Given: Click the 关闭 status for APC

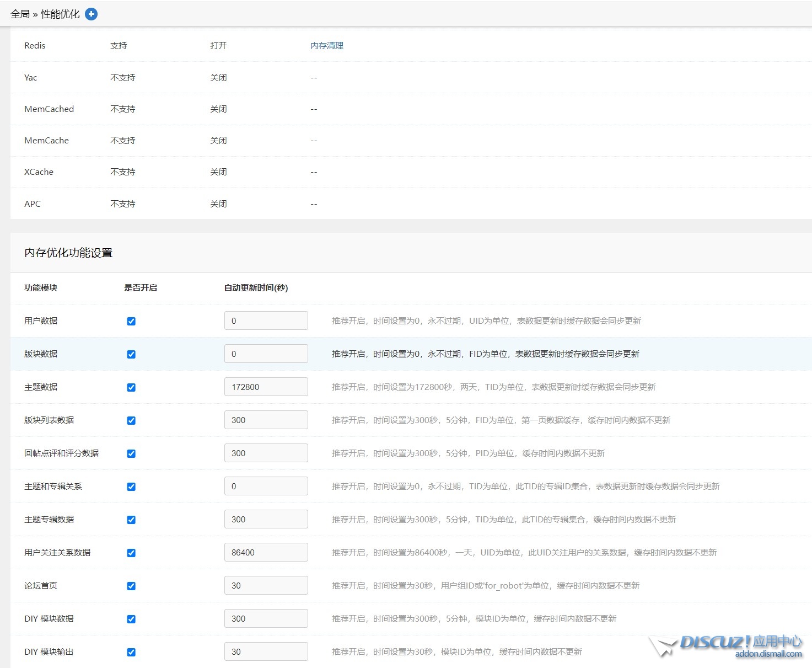Looking at the screenshot, I should (218, 204).
